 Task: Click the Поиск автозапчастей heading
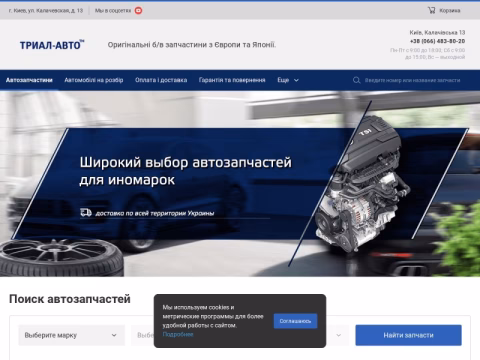click(70, 299)
